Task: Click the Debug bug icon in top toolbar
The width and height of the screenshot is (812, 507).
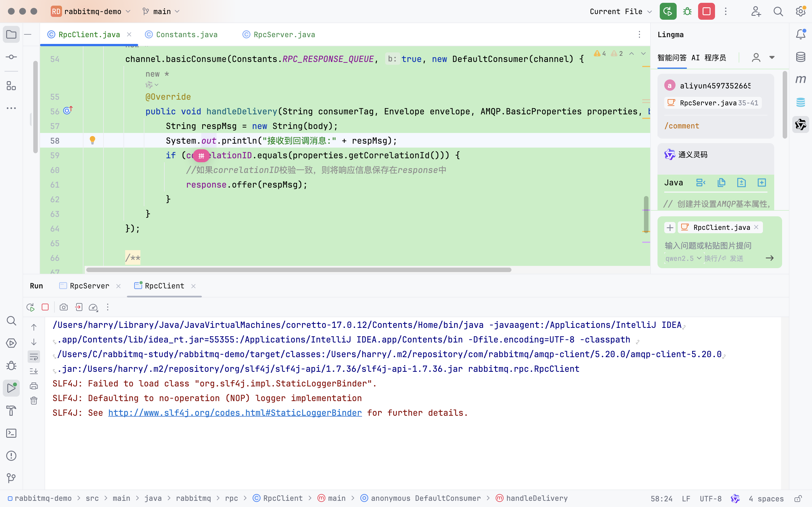Action: coord(687,11)
